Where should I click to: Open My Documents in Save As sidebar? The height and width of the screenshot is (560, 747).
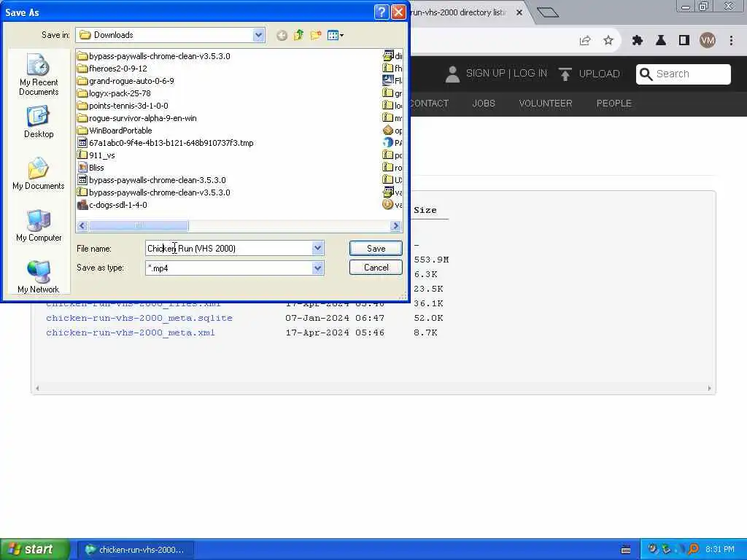click(39, 174)
